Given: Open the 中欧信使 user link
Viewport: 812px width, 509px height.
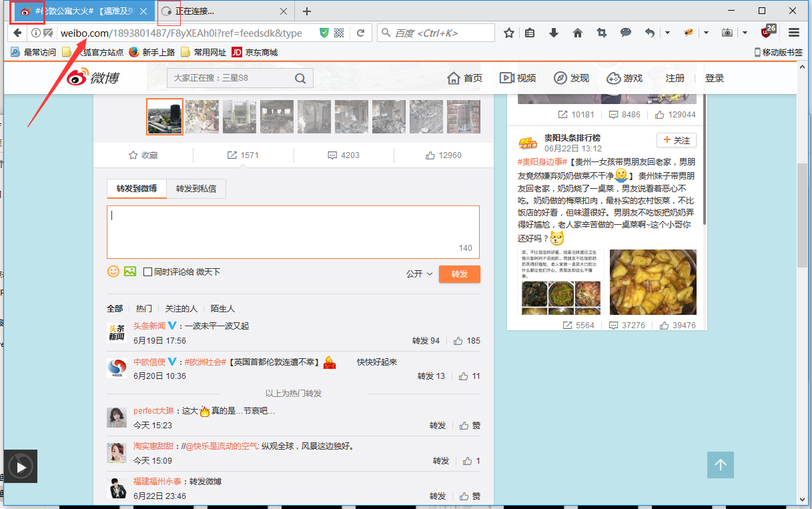Looking at the screenshot, I should tap(149, 362).
